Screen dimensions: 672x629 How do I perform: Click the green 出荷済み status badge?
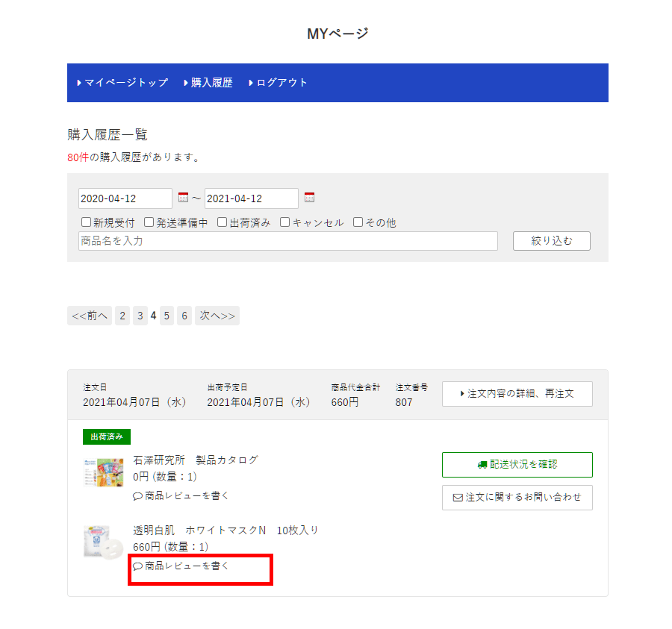[107, 436]
